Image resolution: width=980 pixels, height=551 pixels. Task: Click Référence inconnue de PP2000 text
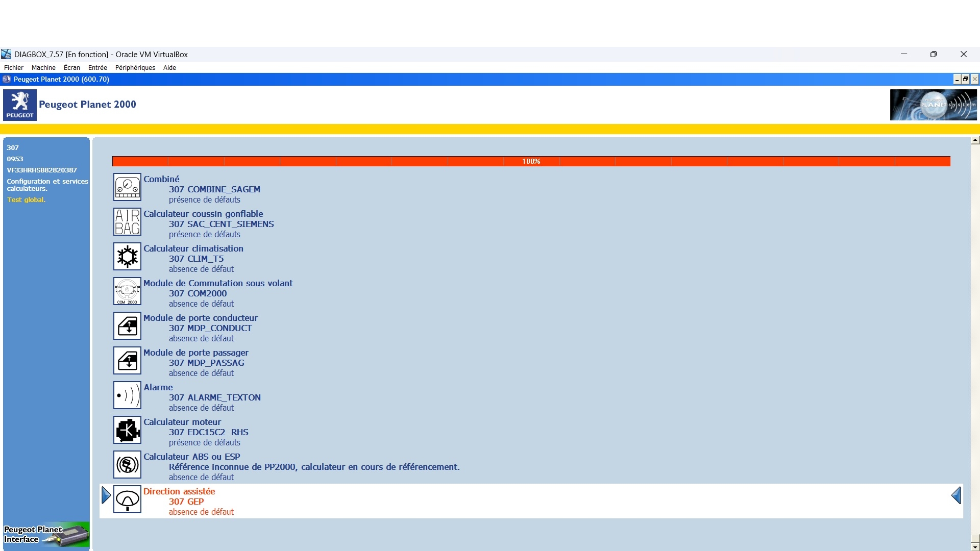(x=314, y=467)
